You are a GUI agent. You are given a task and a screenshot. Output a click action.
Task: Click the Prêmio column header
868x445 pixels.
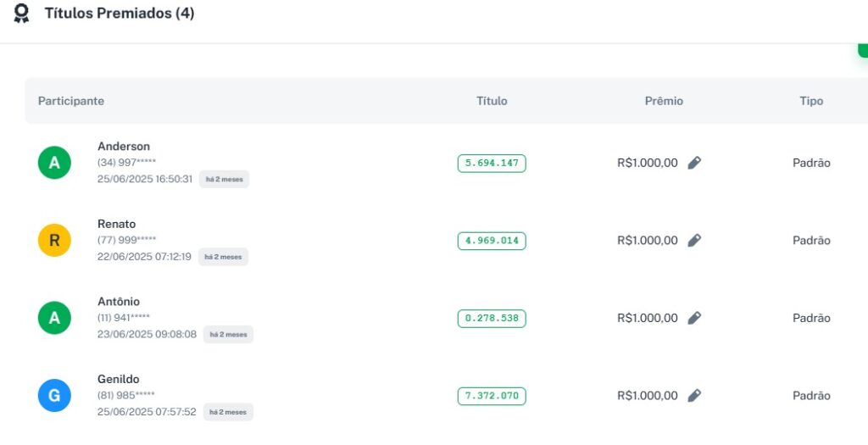pos(664,101)
